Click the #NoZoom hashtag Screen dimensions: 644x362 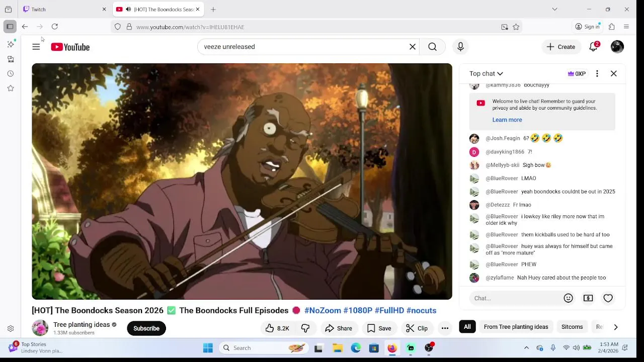[323, 310]
